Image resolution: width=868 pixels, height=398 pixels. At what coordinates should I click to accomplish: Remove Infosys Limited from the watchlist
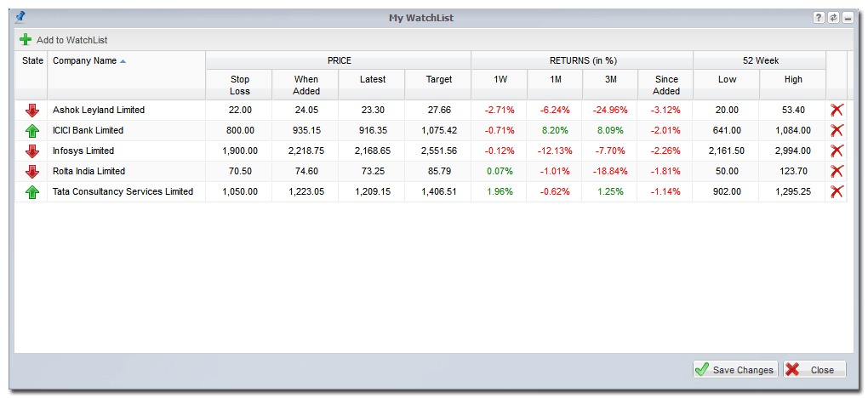click(x=837, y=151)
